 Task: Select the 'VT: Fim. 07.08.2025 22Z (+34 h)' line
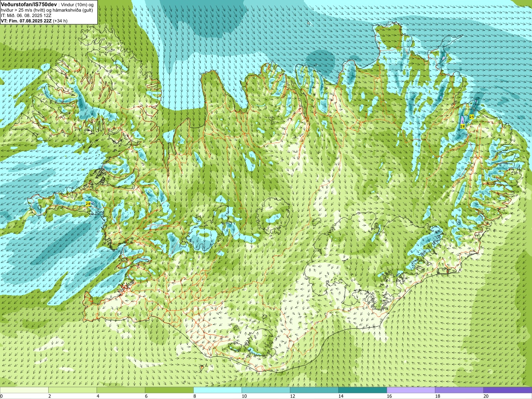point(34,20)
